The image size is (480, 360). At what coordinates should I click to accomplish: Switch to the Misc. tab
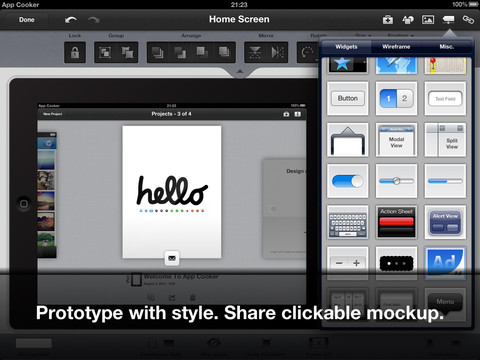[447, 47]
